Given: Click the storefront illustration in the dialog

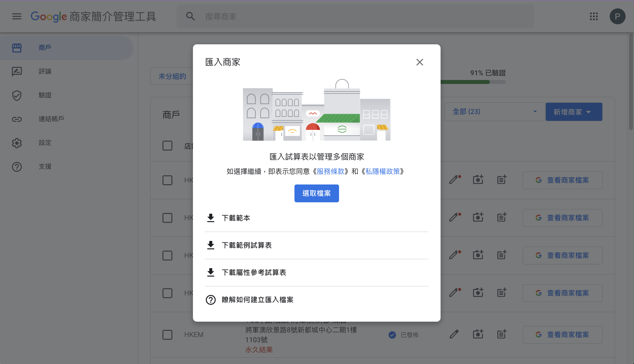Looking at the screenshot, I should click(317, 110).
